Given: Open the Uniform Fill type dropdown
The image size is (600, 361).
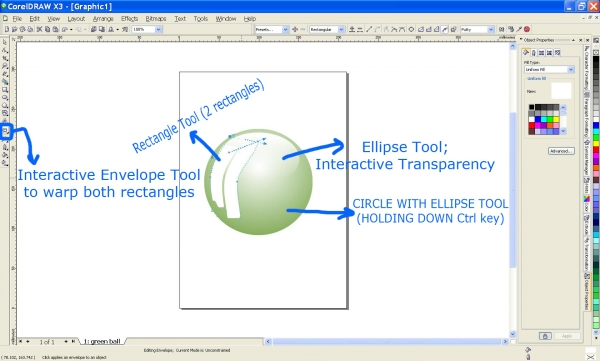Looking at the screenshot, I should tap(549, 70).
